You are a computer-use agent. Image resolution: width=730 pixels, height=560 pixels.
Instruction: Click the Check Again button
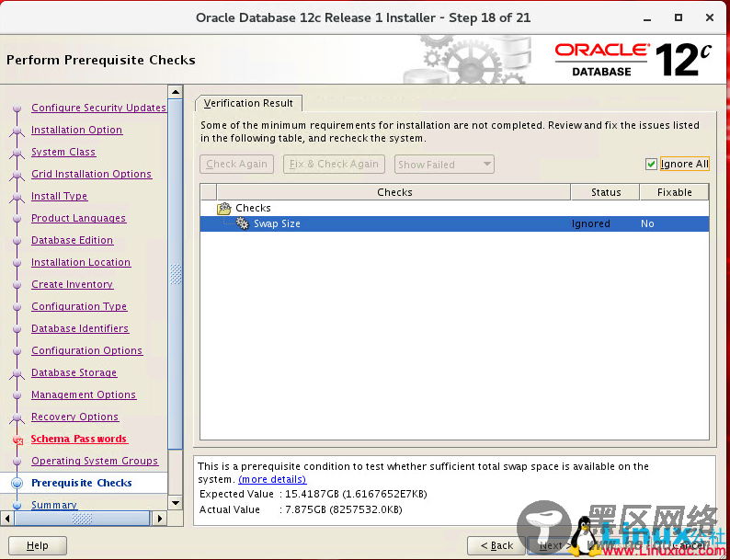click(236, 164)
